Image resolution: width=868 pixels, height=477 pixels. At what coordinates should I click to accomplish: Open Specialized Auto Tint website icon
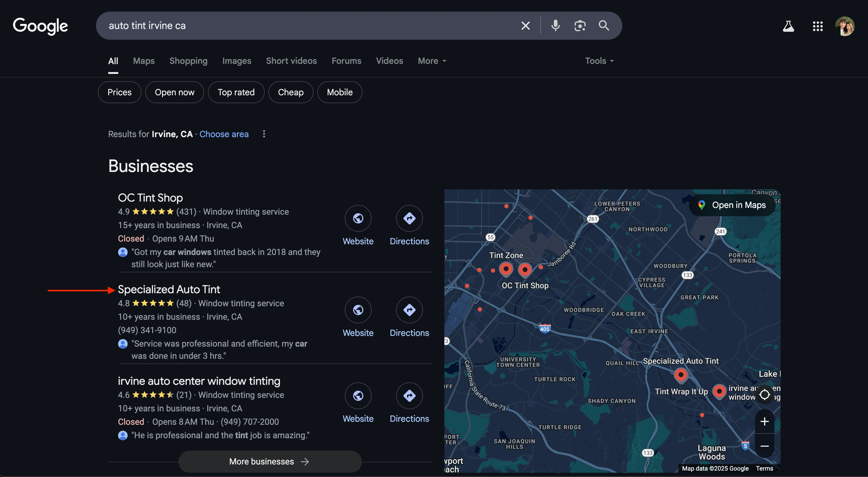pyautogui.click(x=358, y=310)
